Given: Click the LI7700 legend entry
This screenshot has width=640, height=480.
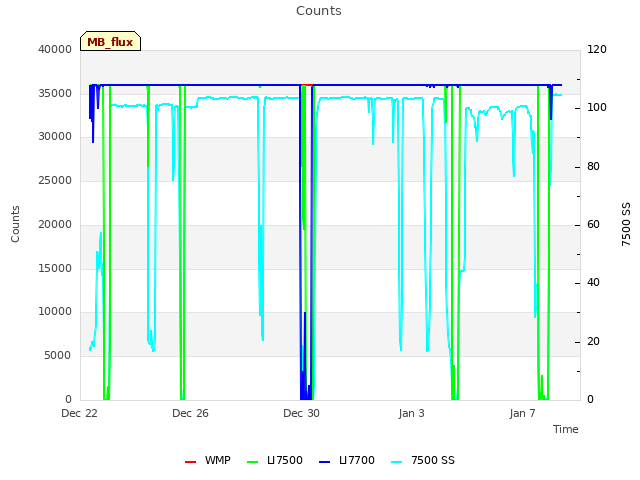Looking at the screenshot, I should tap(347, 460).
